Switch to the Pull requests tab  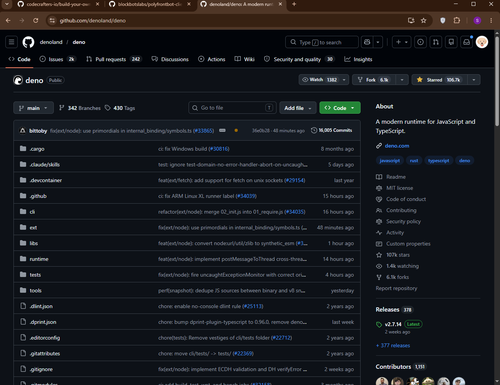click(x=114, y=59)
